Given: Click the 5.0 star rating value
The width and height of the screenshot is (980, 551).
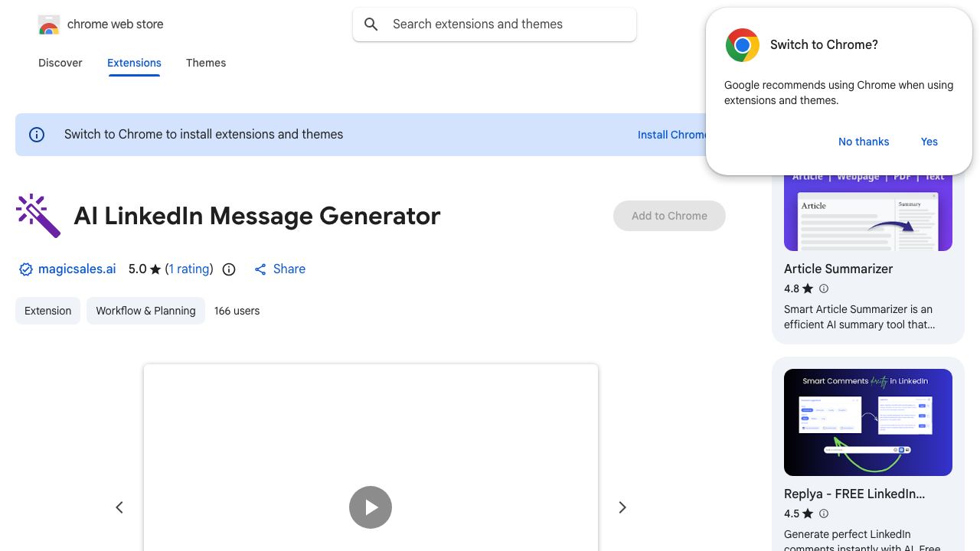Looking at the screenshot, I should 137,269.
